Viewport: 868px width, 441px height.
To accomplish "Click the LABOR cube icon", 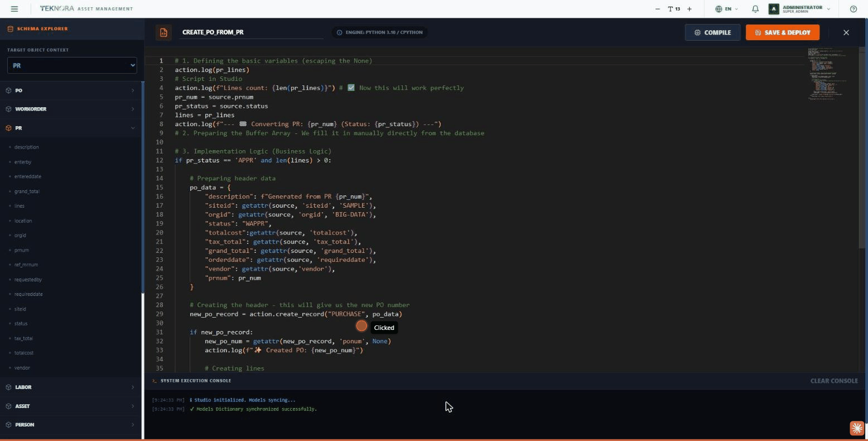I will (x=8, y=387).
